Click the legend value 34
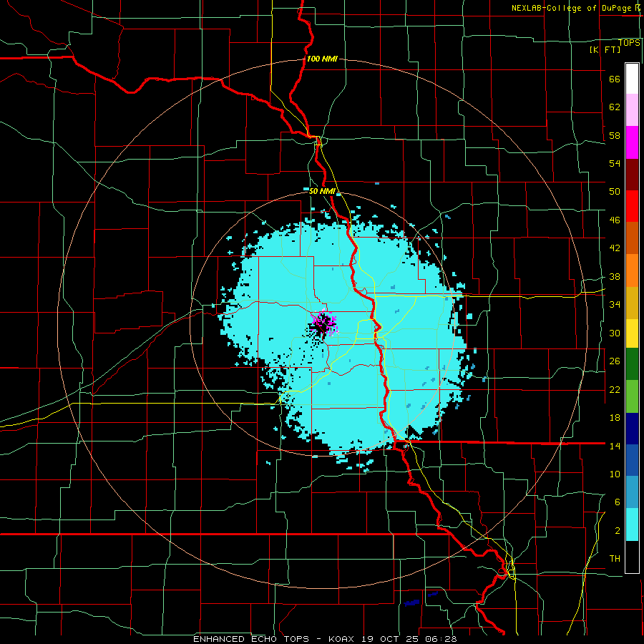This screenshot has height=644, width=644. (615, 305)
